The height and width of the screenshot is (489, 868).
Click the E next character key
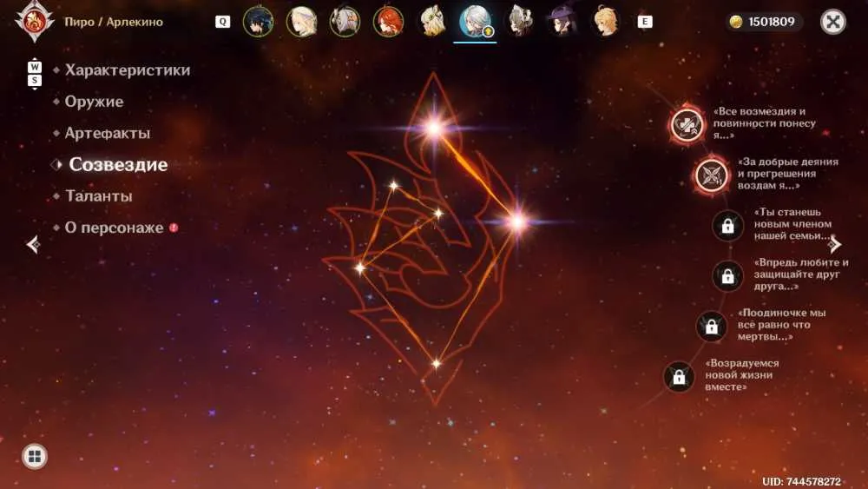coord(644,22)
